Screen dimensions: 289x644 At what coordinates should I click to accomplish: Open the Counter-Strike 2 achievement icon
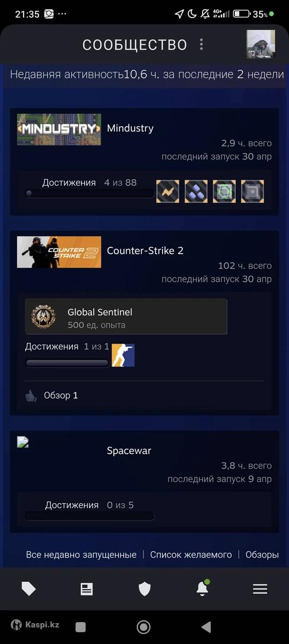click(x=123, y=355)
